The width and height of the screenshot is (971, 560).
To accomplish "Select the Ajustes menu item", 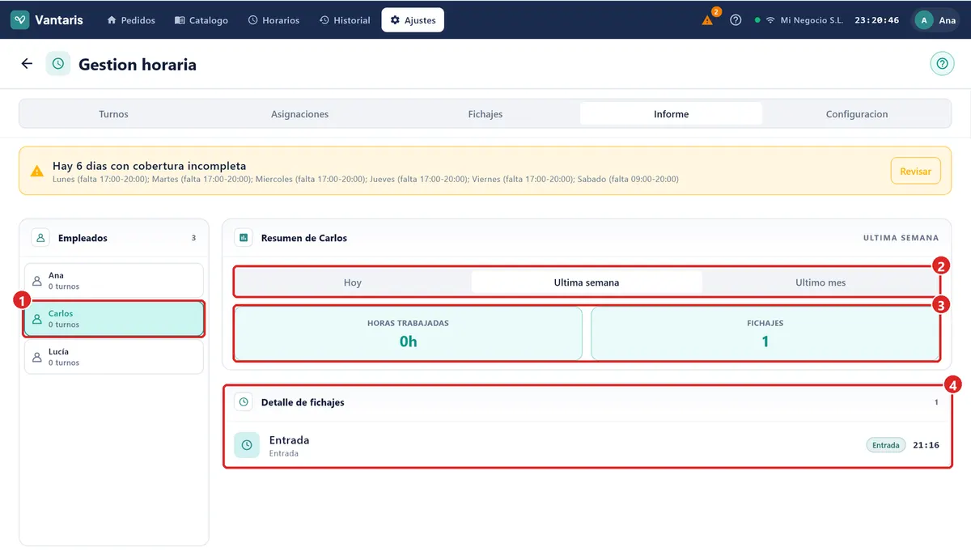I will [x=413, y=20].
